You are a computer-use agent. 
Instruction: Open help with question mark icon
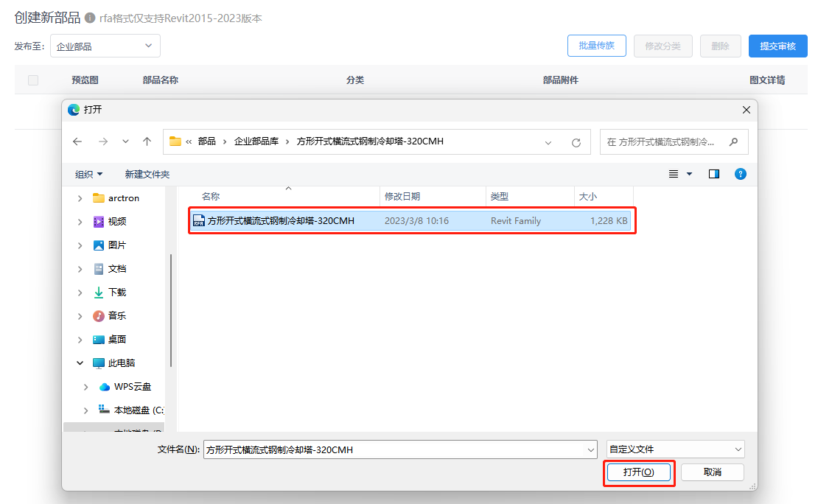pyautogui.click(x=741, y=174)
